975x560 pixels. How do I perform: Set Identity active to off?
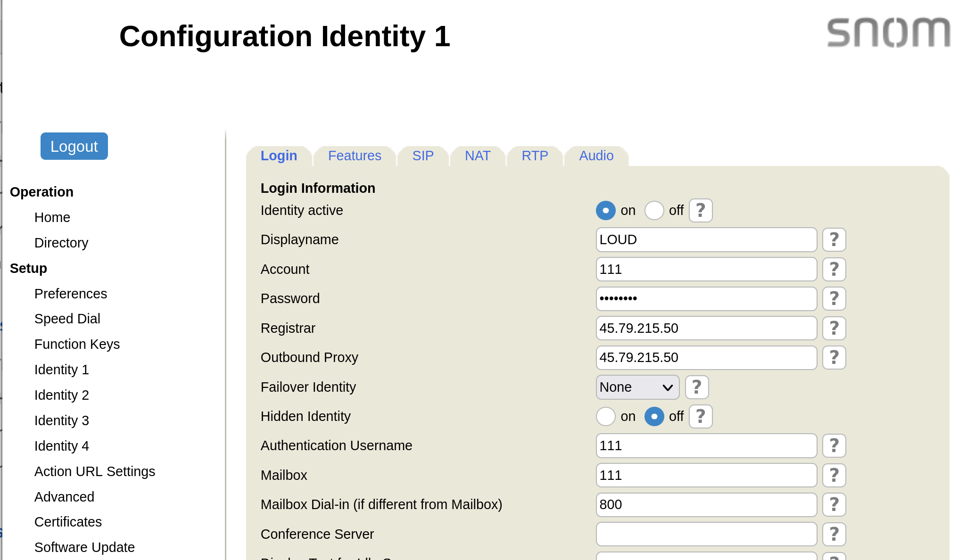pyautogui.click(x=654, y=210)
